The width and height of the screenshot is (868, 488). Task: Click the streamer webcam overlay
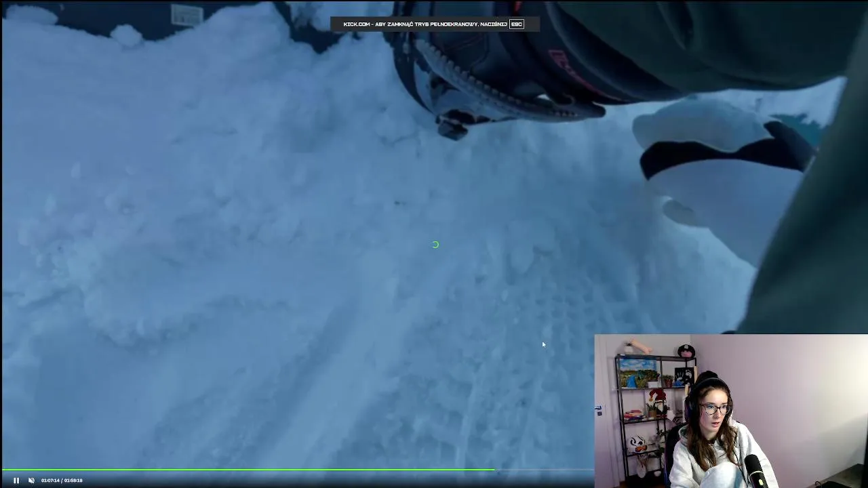pos(731,411)
